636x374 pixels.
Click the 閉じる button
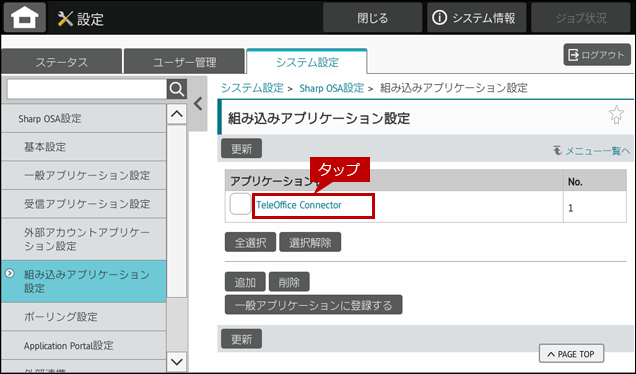point(372,18)
